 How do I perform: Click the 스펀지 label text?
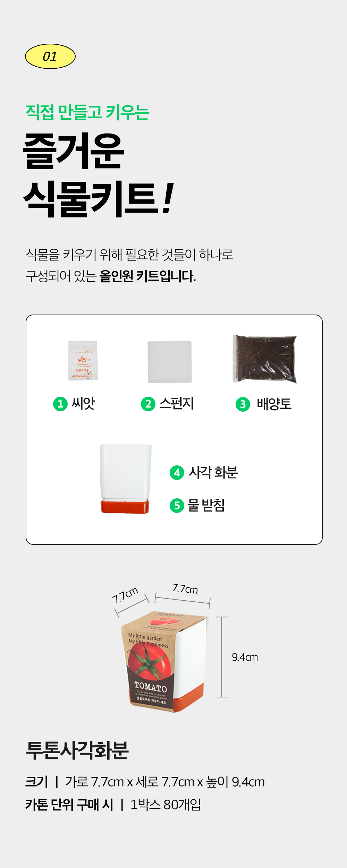(x=177, y=404)
